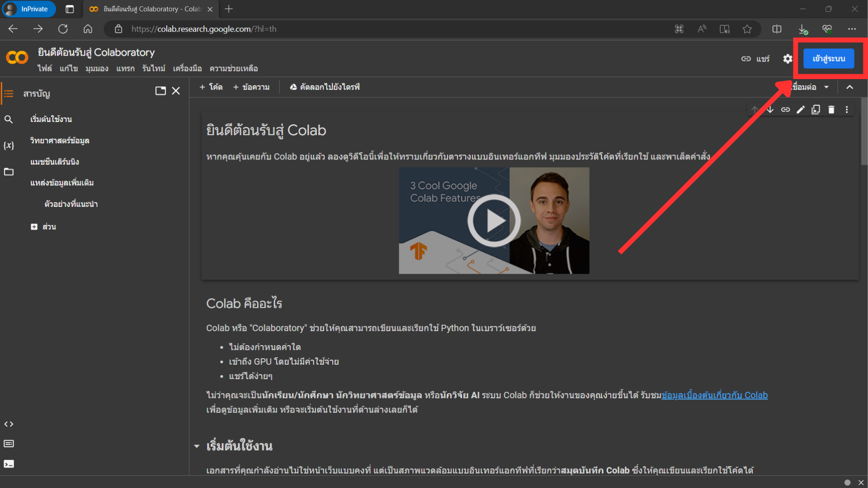
Task: Open the table of contents sidebar icon
Action: (9, 94)
